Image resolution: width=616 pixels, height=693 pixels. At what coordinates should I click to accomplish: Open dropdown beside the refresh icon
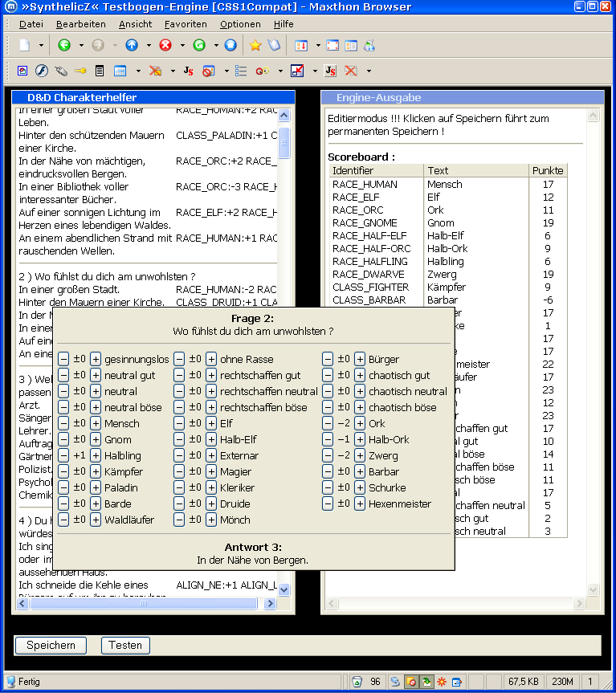click(x=216, y=45)
